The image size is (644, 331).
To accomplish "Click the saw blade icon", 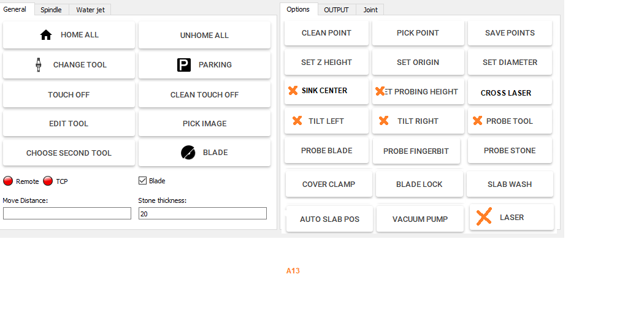I will pyautogui.click(x=188, y=153).
